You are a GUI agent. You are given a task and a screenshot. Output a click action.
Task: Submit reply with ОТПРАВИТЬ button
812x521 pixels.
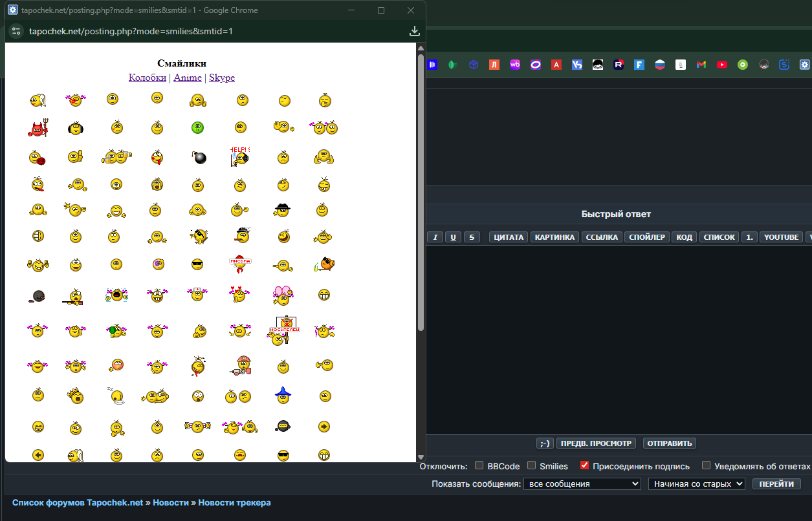pyautogui.click(x=670, y=443)
